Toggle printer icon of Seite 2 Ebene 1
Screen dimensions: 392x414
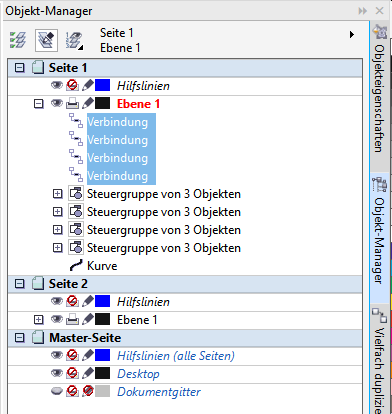point(72,320)
